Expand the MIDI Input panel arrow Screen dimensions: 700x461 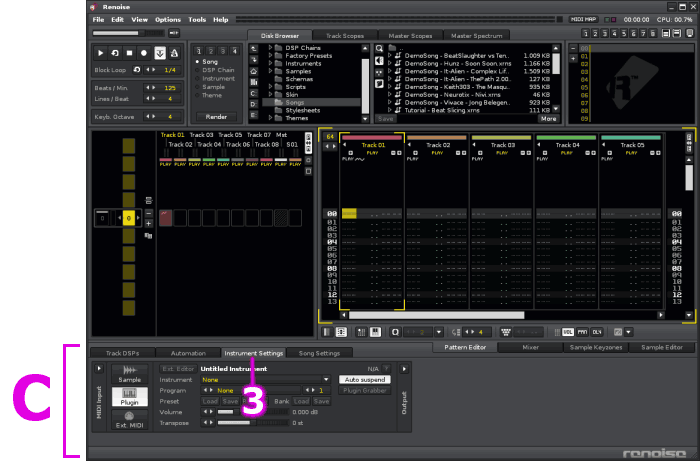(x=99, y=369)
